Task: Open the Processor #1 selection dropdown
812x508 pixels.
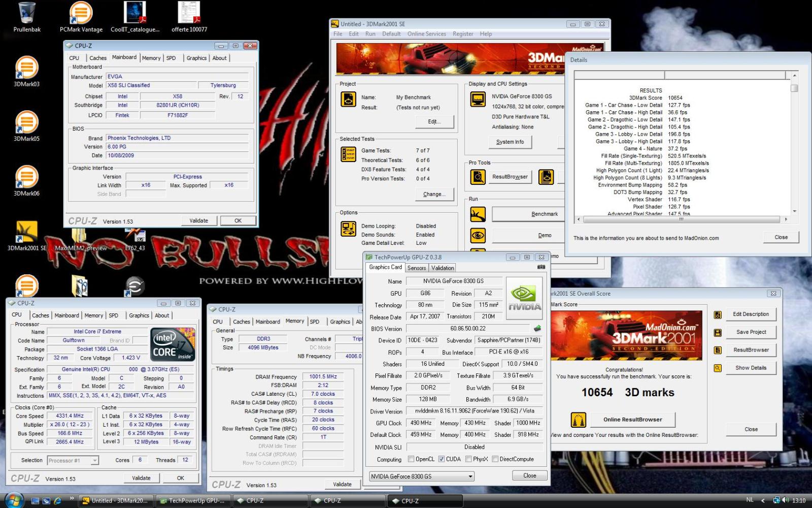Action: (x=73, y=460)
